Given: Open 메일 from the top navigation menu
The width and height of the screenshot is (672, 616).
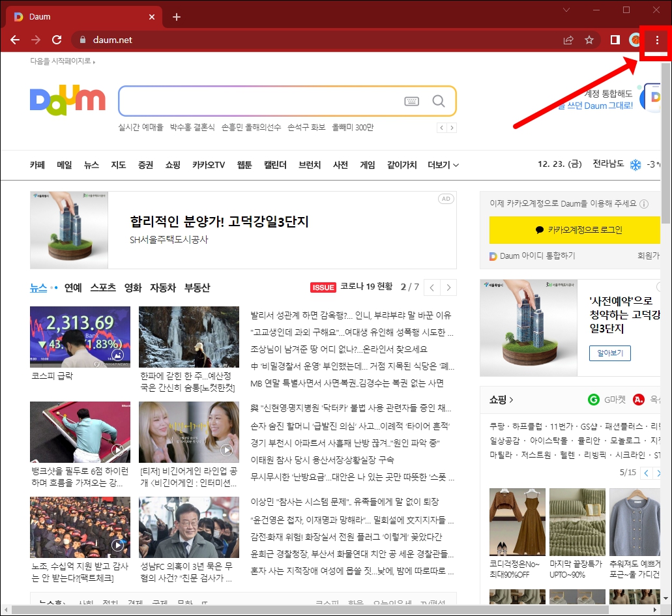Looking at the screenshot, I should 63,165.
